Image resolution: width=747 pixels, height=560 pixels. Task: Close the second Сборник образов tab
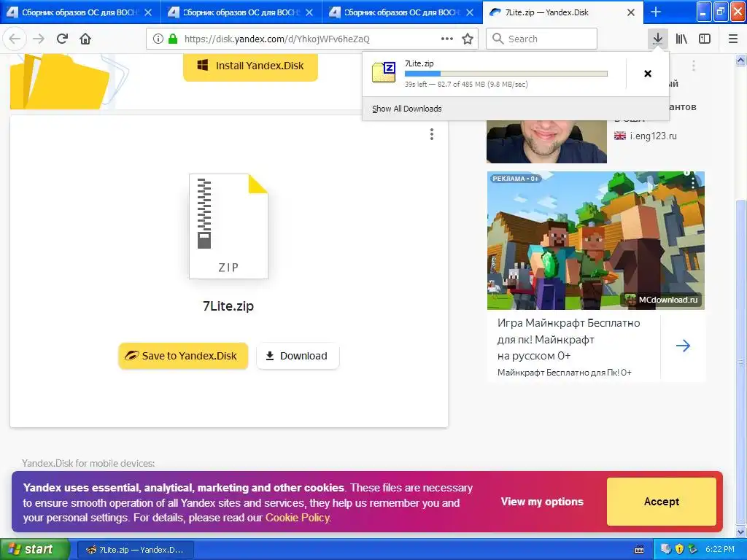pos(309,12)
